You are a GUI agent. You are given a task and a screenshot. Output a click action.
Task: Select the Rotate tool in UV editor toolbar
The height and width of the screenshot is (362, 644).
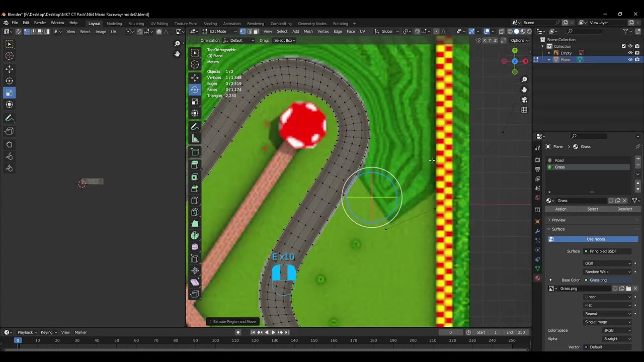9,80
